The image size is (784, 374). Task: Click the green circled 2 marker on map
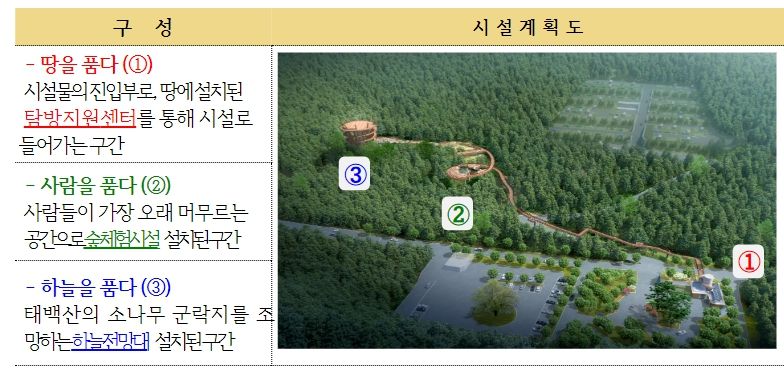pos(457,214)
